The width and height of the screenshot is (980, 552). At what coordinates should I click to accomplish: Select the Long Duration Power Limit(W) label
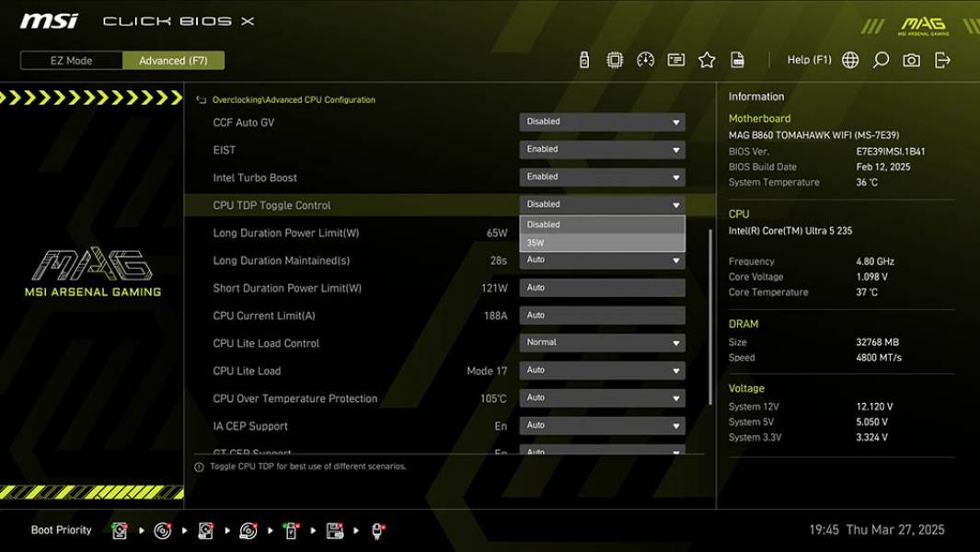tap(285, 233)
